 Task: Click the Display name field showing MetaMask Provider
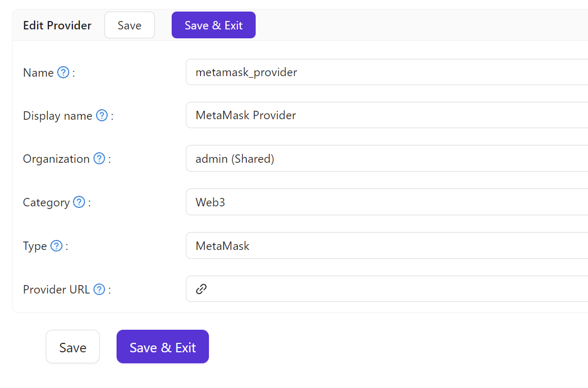click(367, 115)
